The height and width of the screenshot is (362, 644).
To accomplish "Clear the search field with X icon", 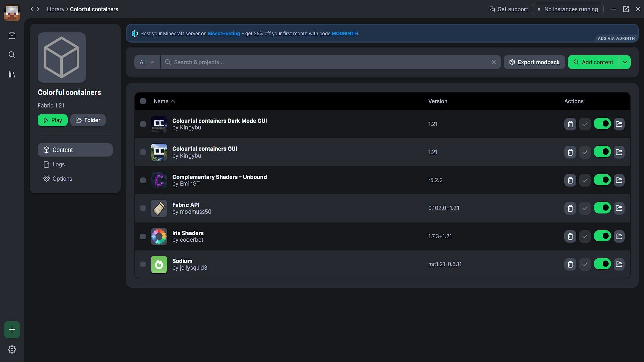I will click(493, 62).
